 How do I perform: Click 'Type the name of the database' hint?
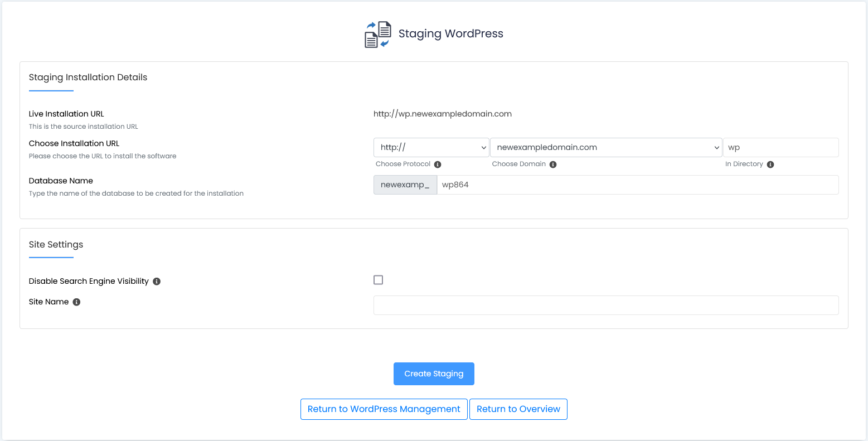click(x=136, y=193)
